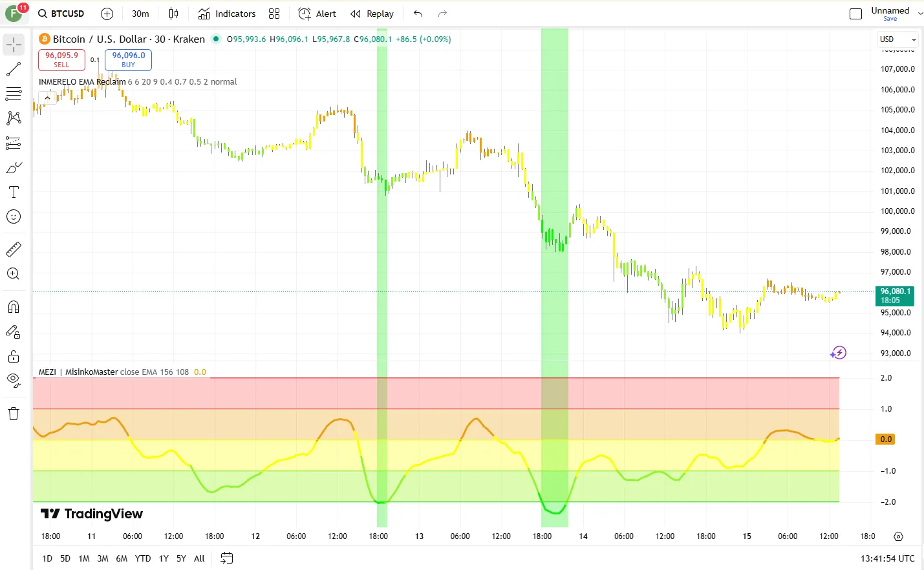Toggle lock all drawing tools

(14, 357)
